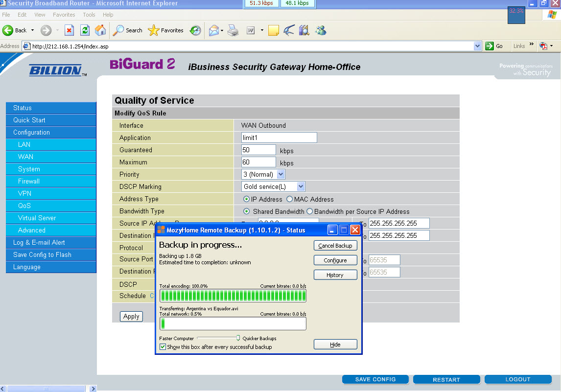
Task: Select the IP Address radio button
Action: [246, 199]
